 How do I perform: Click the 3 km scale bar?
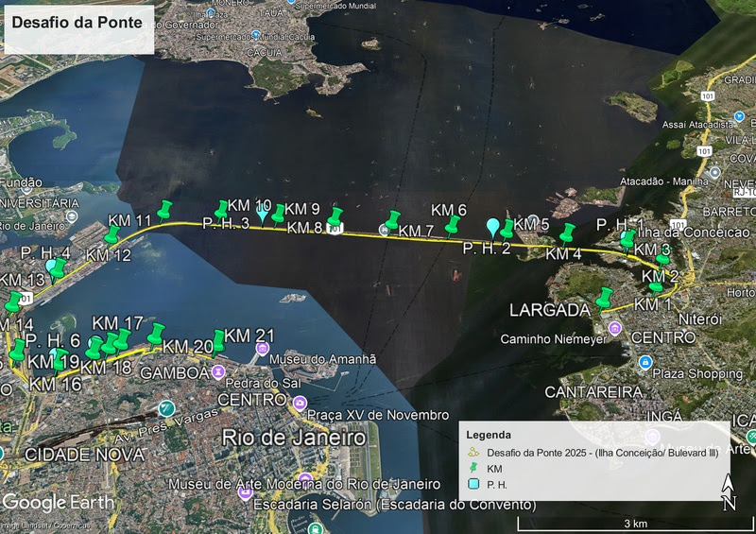point(635,523)
